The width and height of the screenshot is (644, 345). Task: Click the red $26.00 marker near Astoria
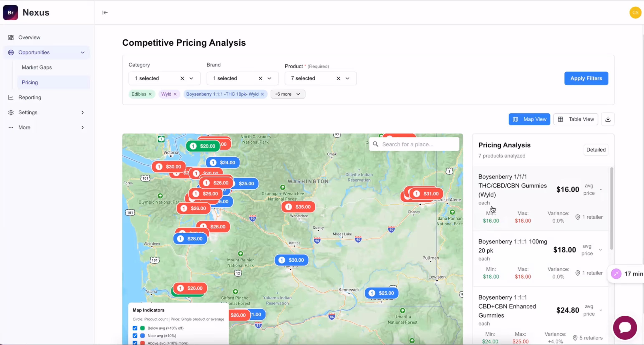[190, 288]
